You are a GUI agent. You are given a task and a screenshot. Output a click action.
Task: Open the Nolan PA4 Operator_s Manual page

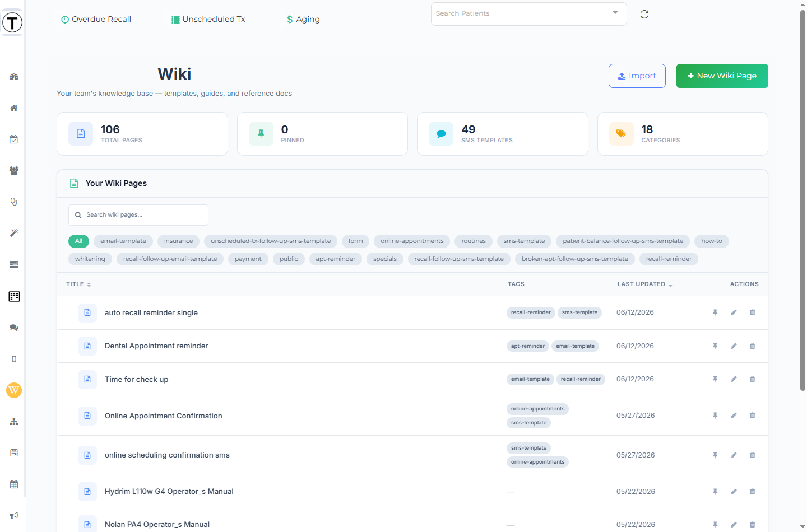[157, 525]
